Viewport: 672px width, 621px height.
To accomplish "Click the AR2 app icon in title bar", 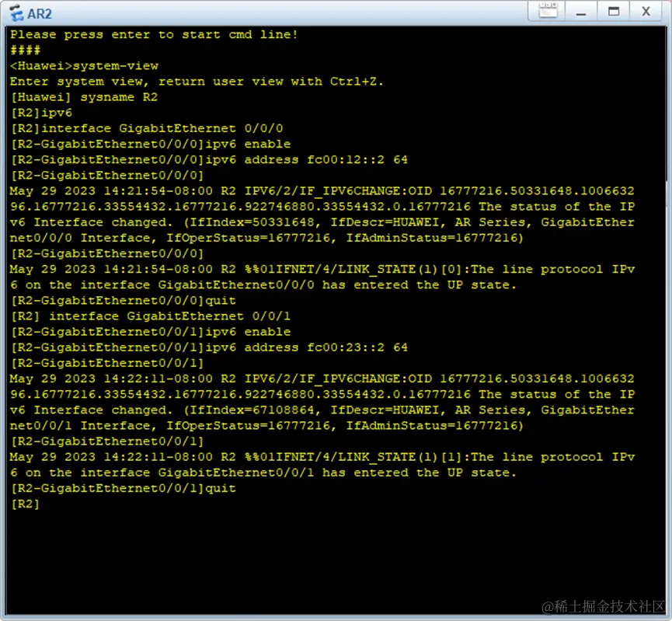I will point(16,13).
